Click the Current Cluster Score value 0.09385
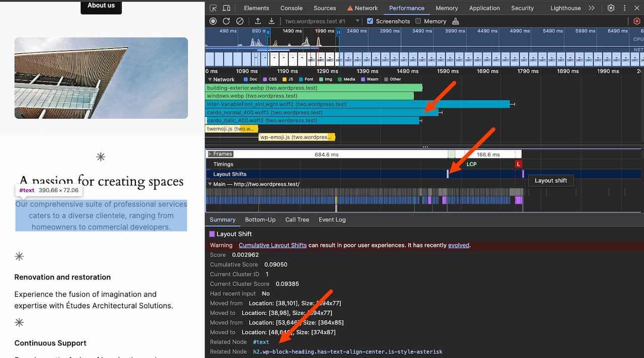The height and width of the screenshot is (358, 644). (x=287, y=284)
